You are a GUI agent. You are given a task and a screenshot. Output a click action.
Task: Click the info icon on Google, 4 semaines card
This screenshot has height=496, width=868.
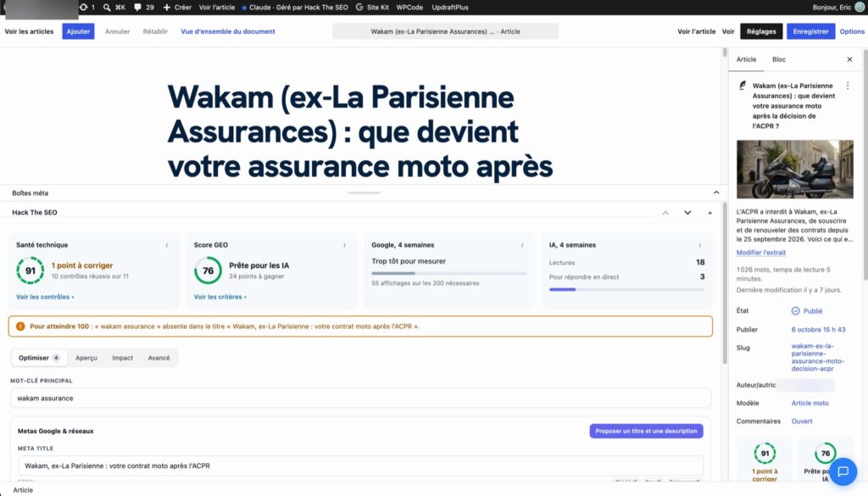(522, 245)
